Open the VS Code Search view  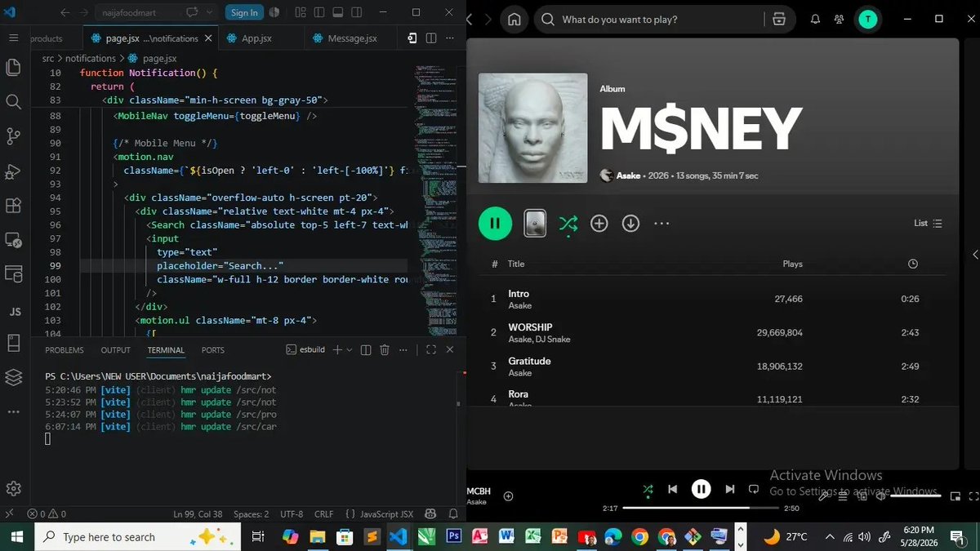(x=13, y=102)
